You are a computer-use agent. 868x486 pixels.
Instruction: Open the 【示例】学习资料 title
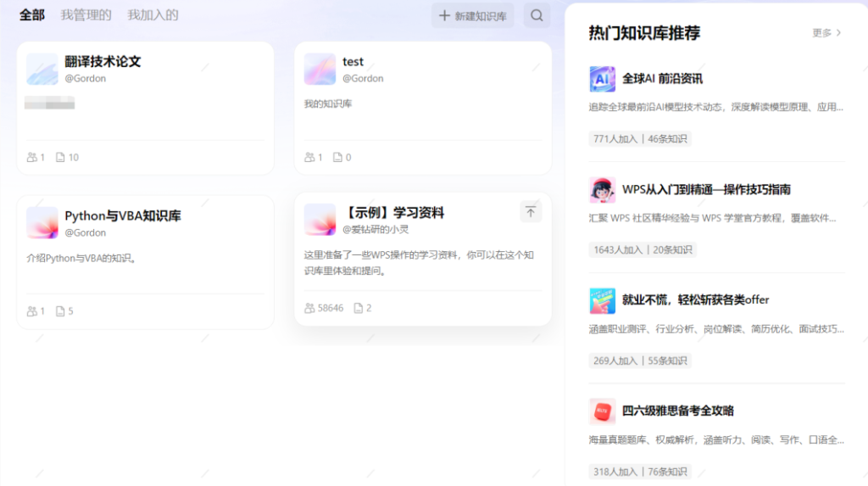(393, 213)
